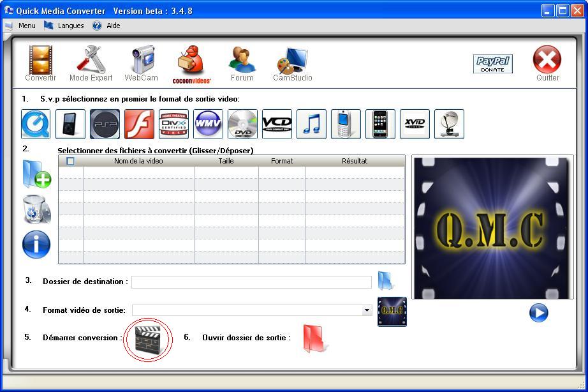Click the Nom de la video column header
The width and height of the screenshot is (588, 392).
coord(138,161)
